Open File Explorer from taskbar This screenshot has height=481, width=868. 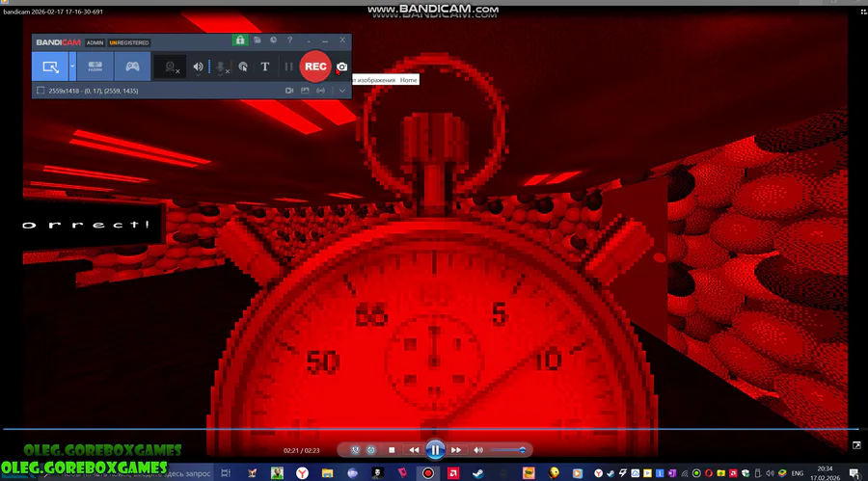[x=328, y=473]
